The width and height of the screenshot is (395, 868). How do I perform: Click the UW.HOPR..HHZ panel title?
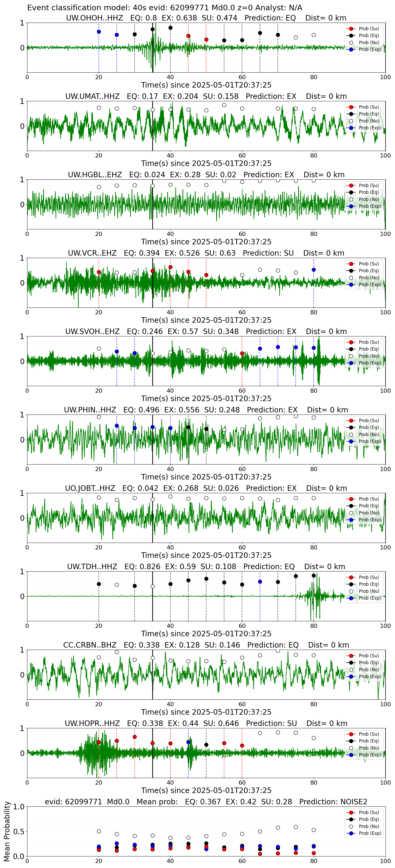[206, 723]
